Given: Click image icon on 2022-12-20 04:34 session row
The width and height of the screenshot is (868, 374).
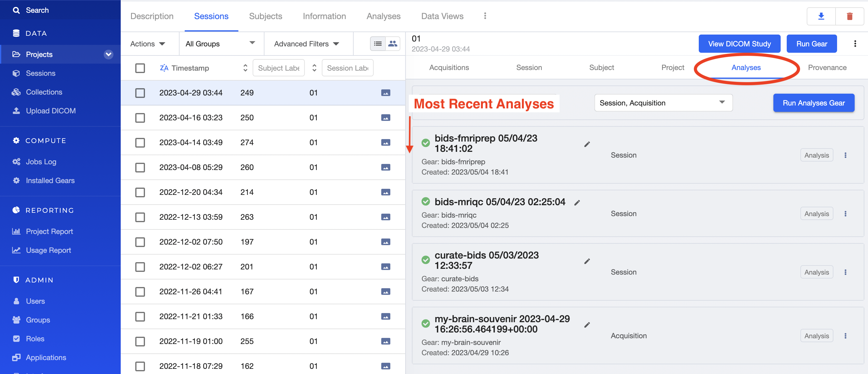Looking at the screenshot, I should pyautogui.click(x=385, y=192).
